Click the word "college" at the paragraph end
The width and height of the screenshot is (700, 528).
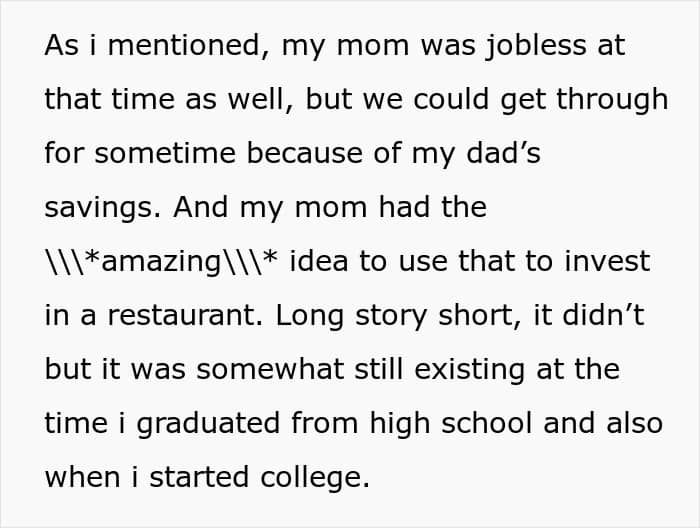(312, 478)
